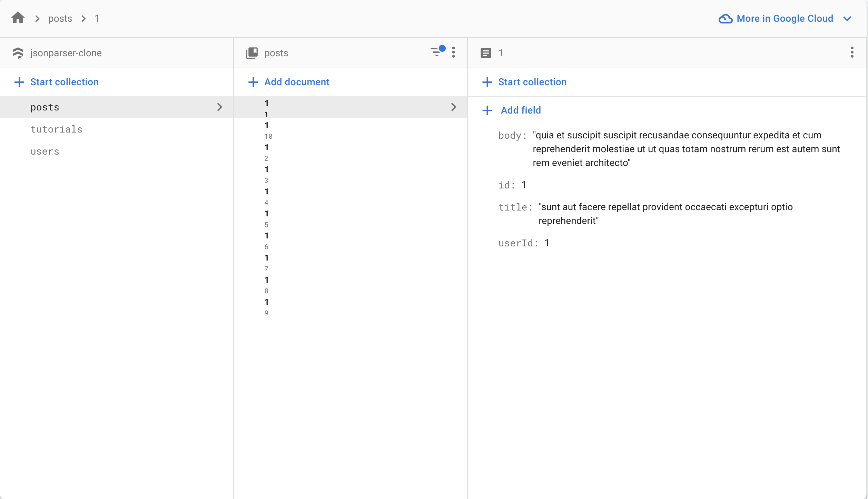Screen dimensions: 868x499
Task: Click the three-dot menu icon in posts panel
Action: (454, 52)
